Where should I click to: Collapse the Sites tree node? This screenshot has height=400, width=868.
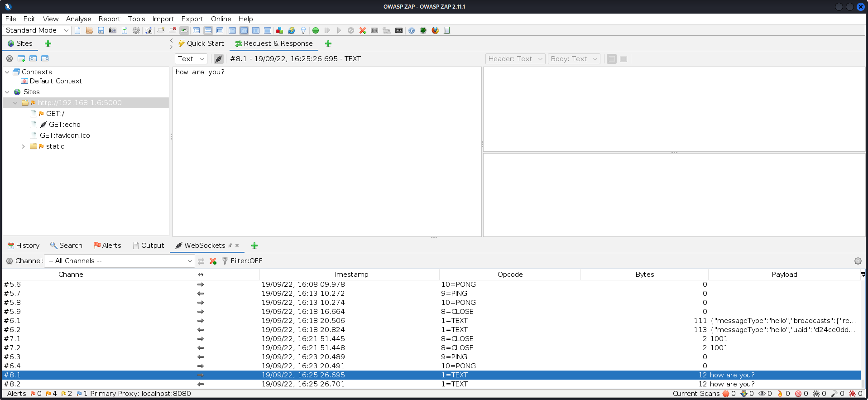click(7, 92)
